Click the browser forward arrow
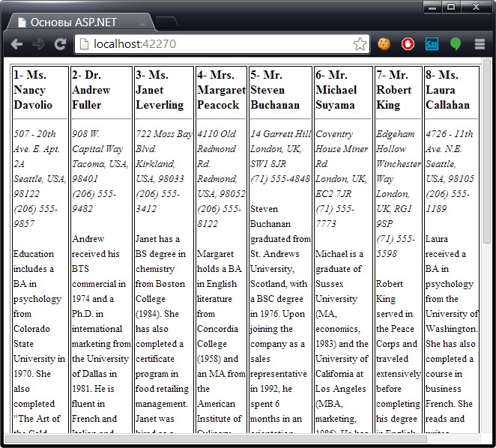 pyautogui.click(x=38, y=44)
